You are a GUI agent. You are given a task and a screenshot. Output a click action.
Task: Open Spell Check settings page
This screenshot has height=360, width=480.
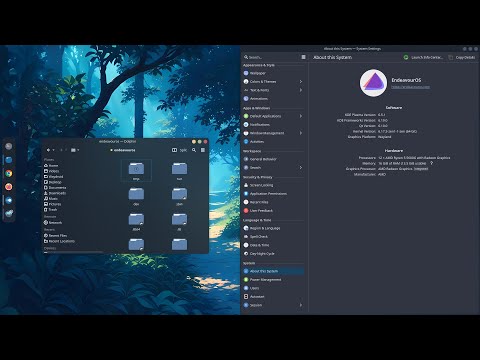(273, 237)
